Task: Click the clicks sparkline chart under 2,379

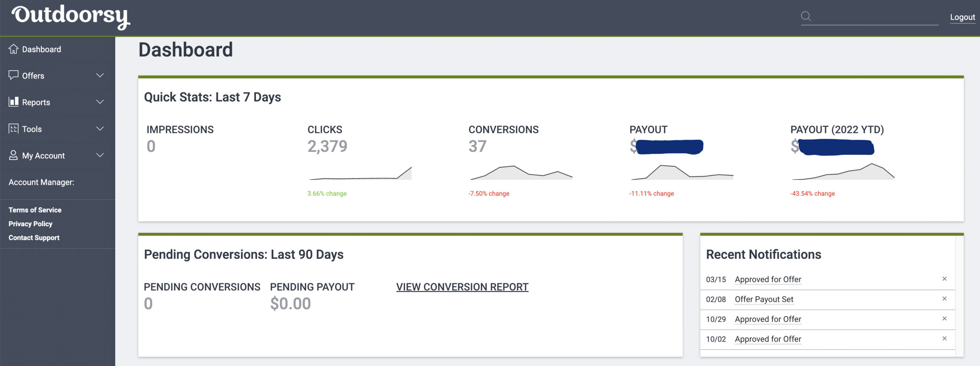Action: pyautogui.click(x=360, y=174)
